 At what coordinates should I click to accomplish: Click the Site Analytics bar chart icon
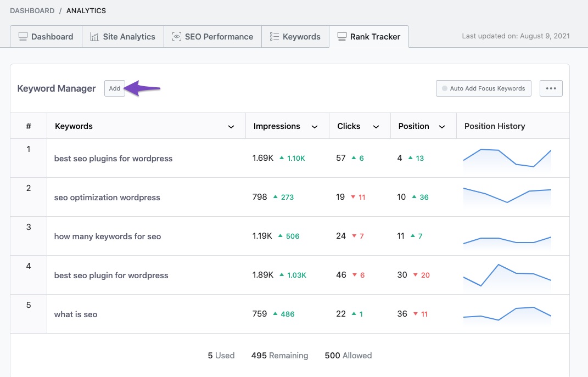click(x=94, y=37)
